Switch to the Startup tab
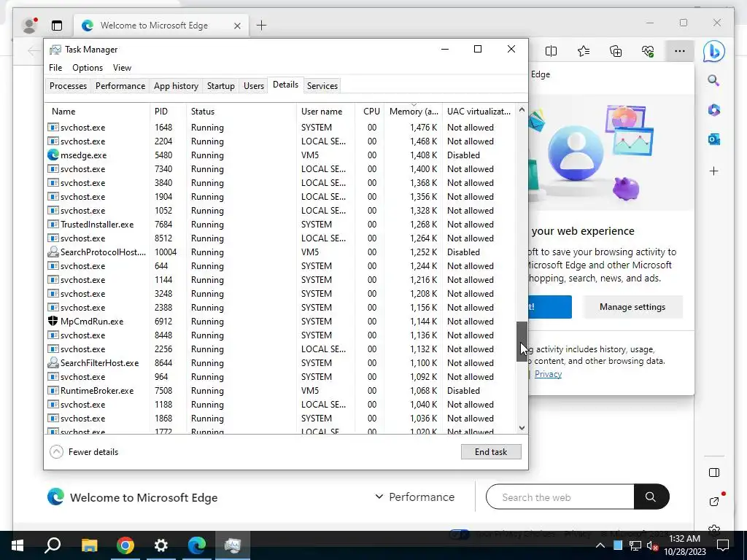This screenshot has height=560, width=747. point(220,86)
